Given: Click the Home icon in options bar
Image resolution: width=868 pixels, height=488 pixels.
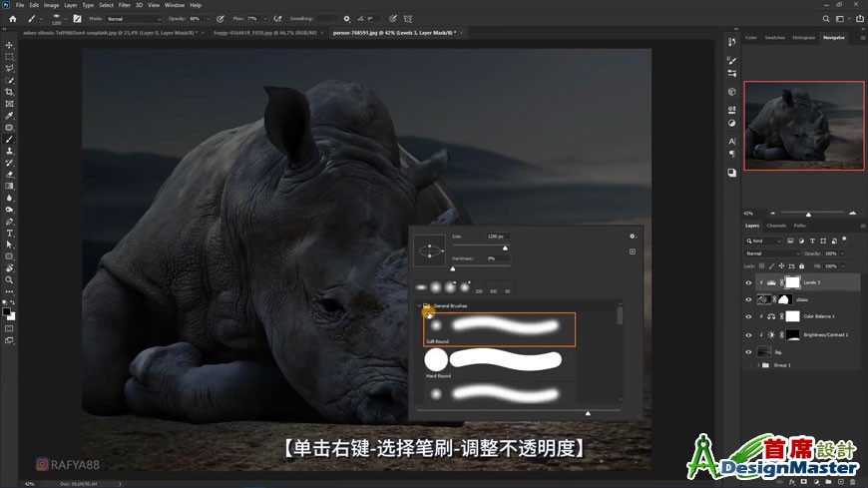Looking at the screenshot, I should 13,18.
